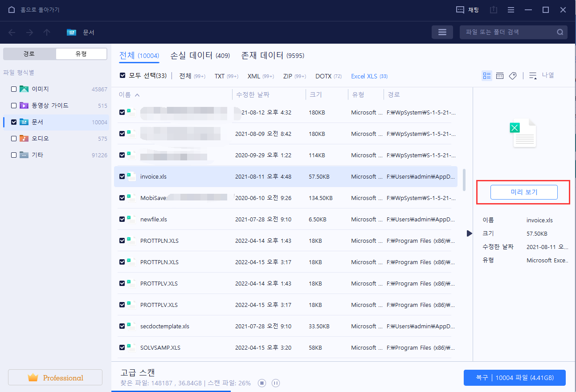
Task: Click the file search input field
Action: (508, 32)
